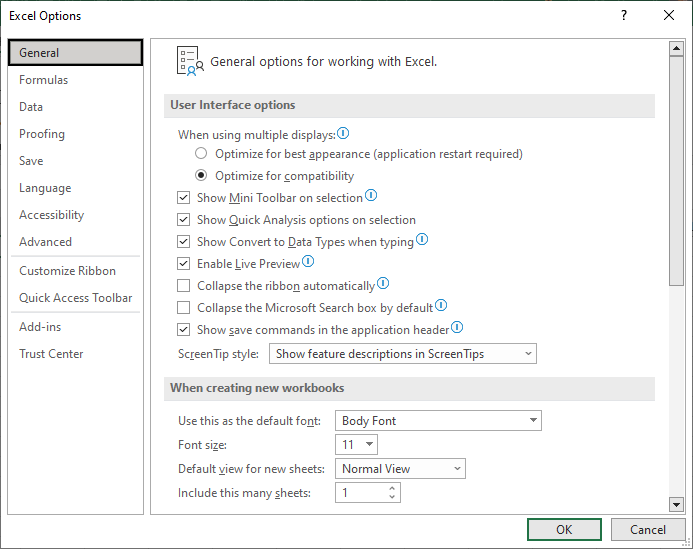
Task: Click info icon beside Collapse the ribbon automatically
Action: coord(383,283)
